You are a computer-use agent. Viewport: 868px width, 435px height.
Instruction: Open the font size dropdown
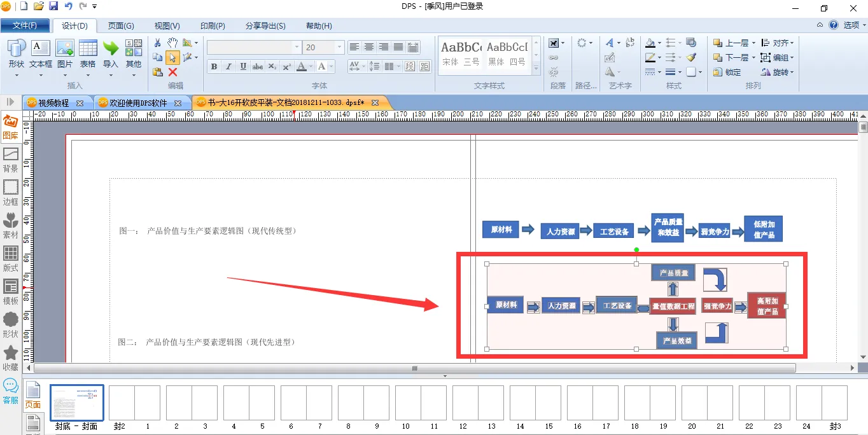(x=339, y=48)
